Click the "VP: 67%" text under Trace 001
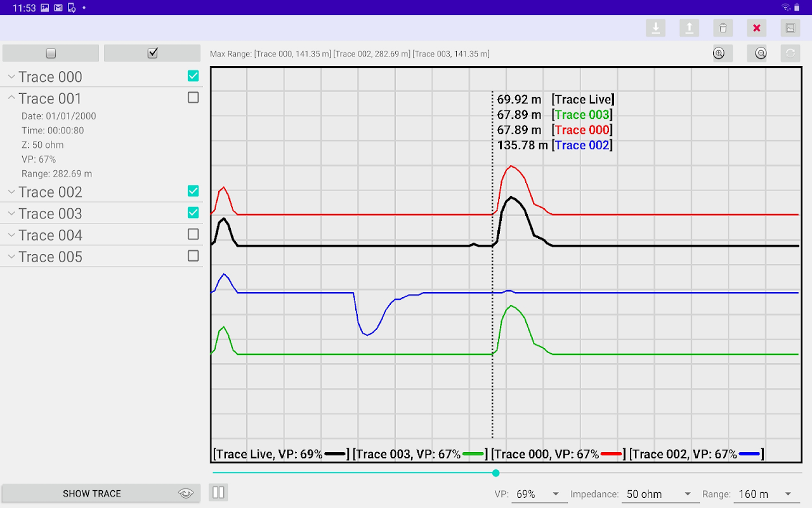Viewport: 812px width, 508px height. (x=39, y=159)
